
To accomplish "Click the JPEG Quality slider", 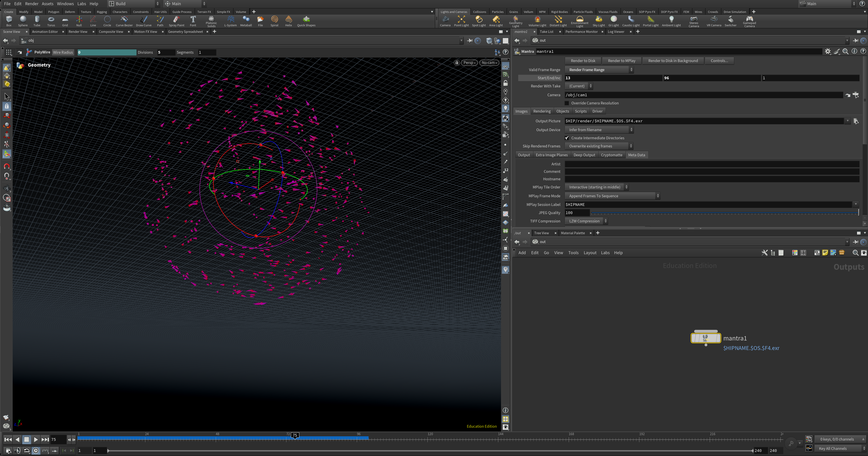I will point(725,213).
